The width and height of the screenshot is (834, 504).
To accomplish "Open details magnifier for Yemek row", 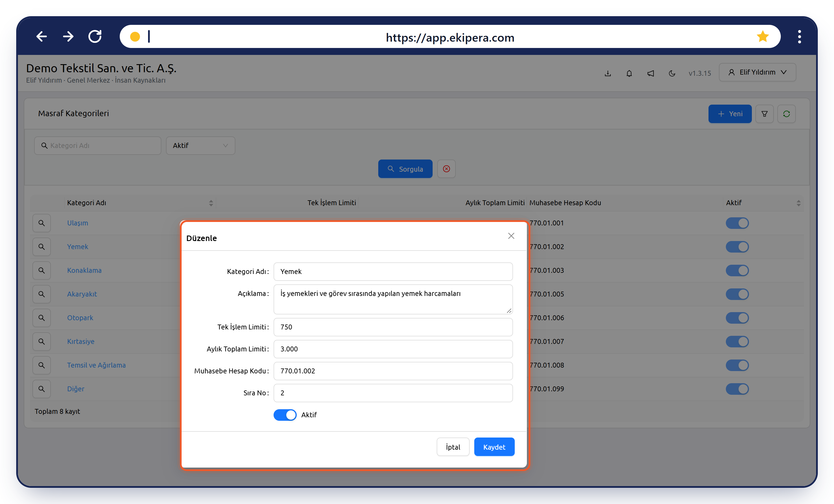I will click(x=42, y=247).
